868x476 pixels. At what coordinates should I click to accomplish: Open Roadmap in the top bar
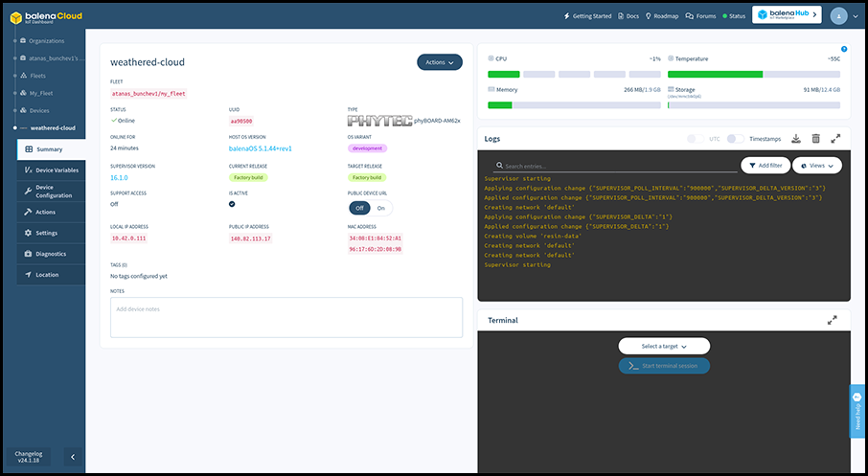662,16
